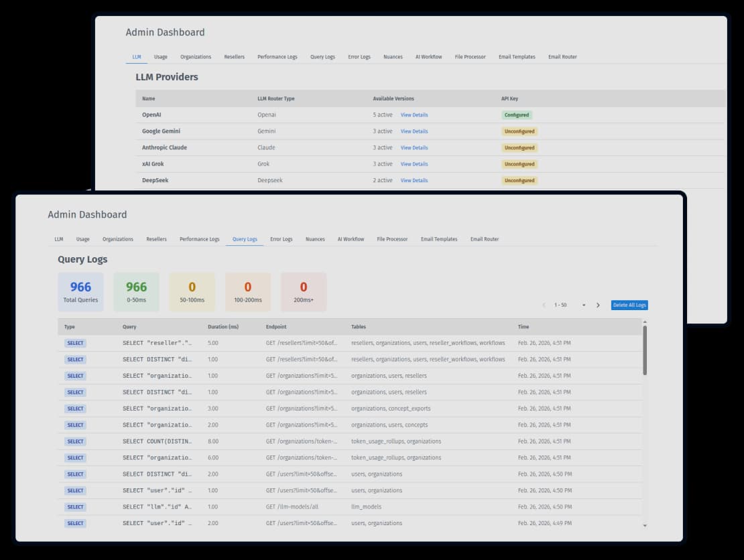Click SELECT COUNT(DISTIN query text
Screen dimensions: 744x560
pos(157,441)
